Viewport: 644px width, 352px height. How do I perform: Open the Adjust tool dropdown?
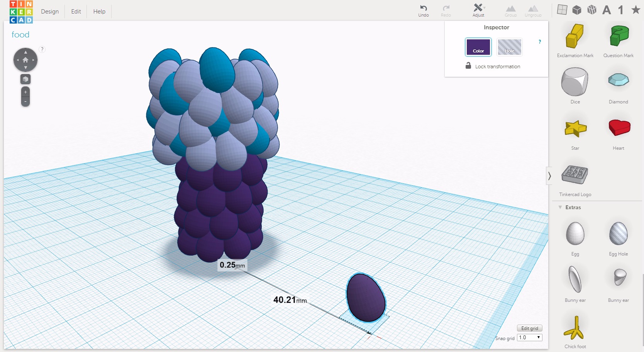478,11
